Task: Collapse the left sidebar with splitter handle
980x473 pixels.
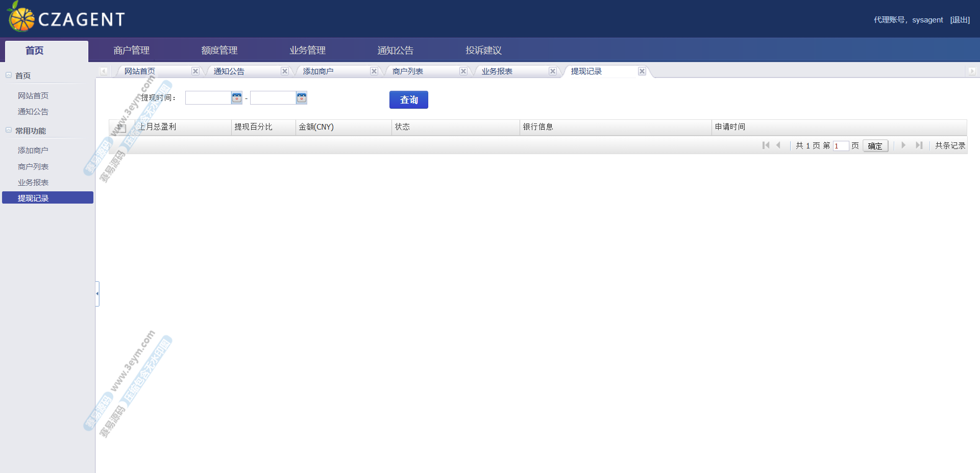Action: [x=97, y=294]
